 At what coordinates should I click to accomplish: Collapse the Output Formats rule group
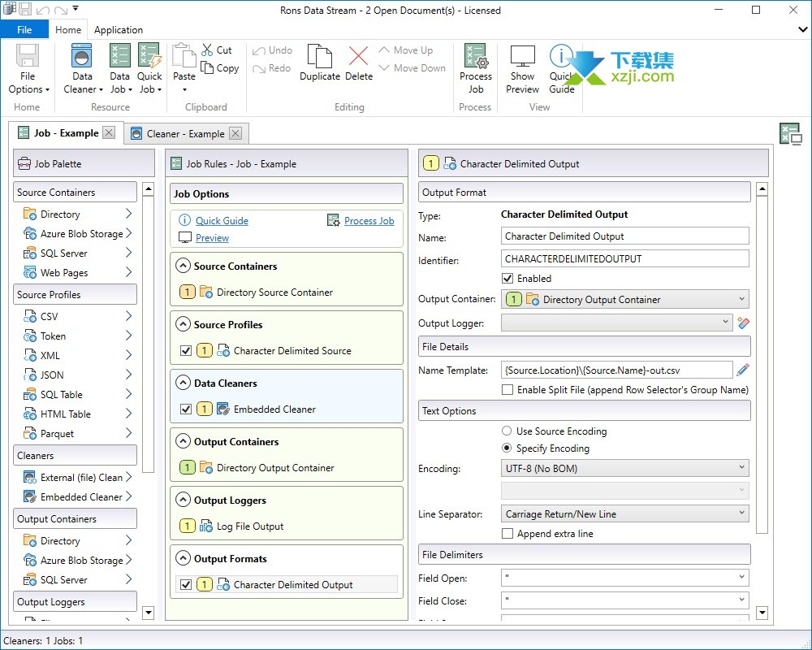(x=183, y=559)
